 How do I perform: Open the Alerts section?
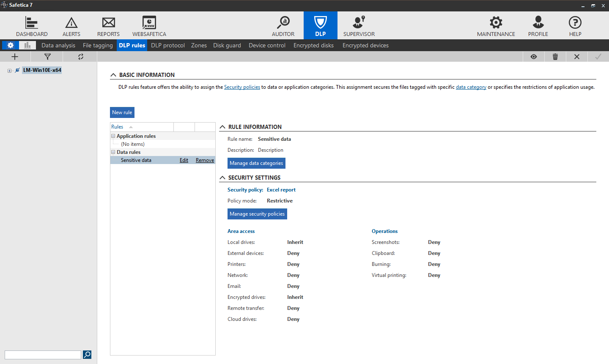(x=71, y=26)
